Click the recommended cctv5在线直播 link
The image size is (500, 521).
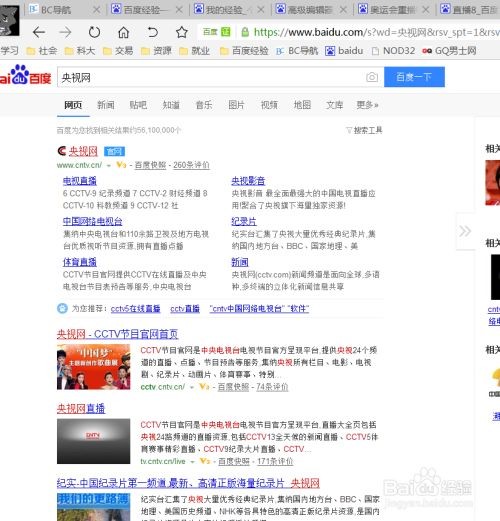point(135,309)
